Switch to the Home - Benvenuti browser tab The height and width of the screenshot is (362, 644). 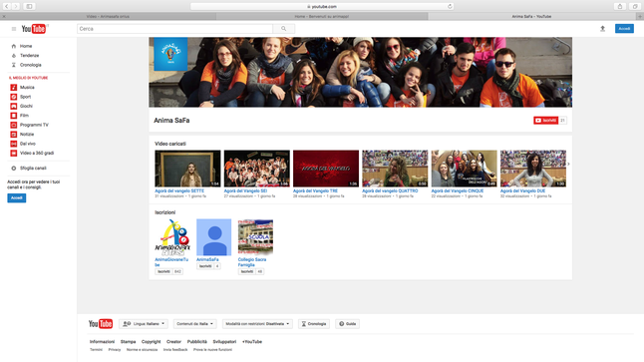click(322, 16)
